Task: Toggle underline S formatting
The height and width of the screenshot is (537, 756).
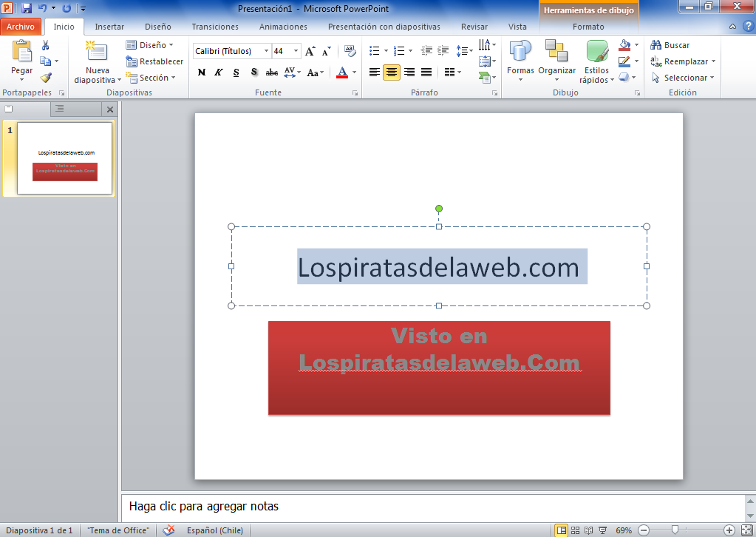Action: [236, 72]
